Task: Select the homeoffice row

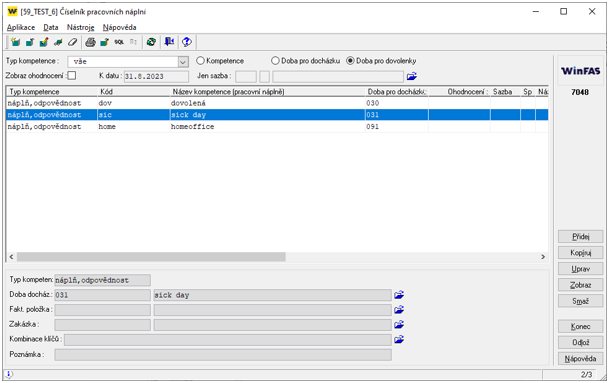Action: coord(278,127)
